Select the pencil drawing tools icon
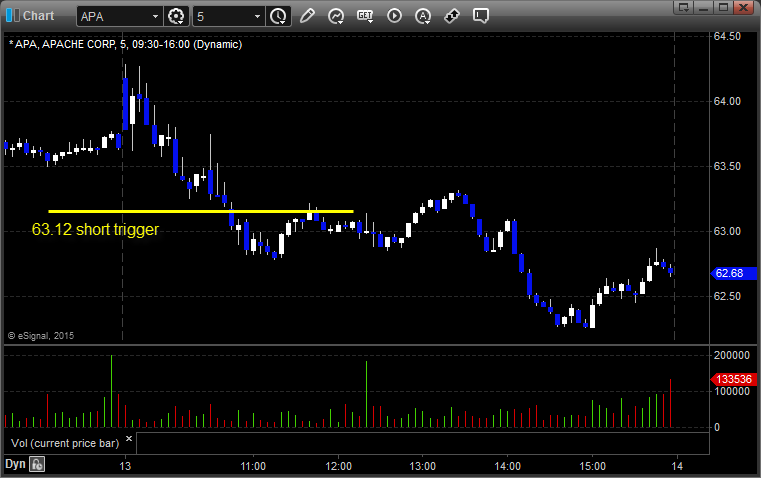Screen dimensions: 761x478 (307, 16)
